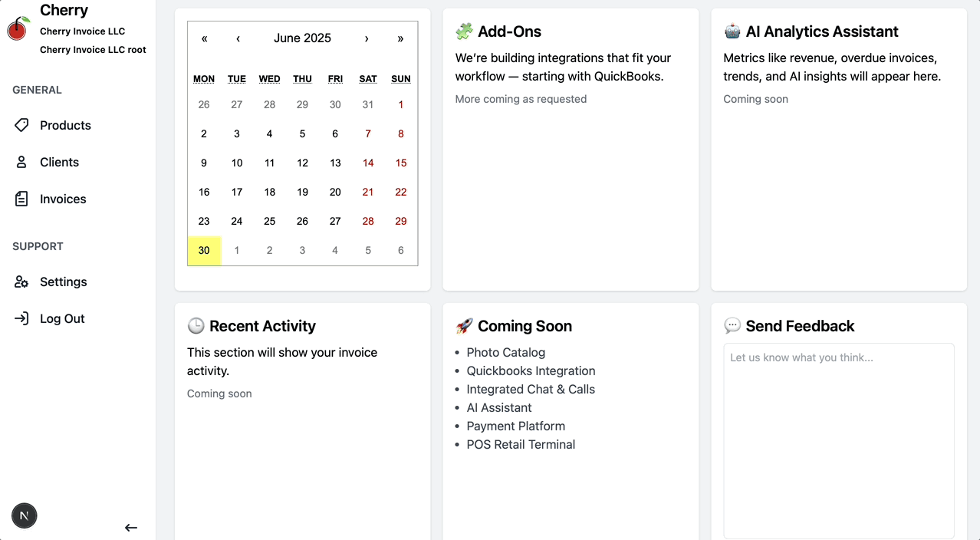Open the Clients page
Screen dimensions: 980x540
[77, 162]
